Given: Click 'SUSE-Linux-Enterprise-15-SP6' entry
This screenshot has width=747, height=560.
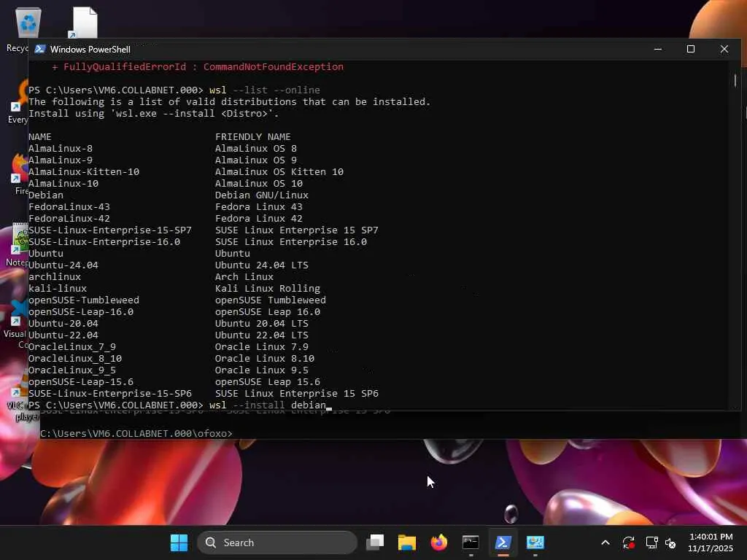Looking at the screenshot, I should coord(110,393).
